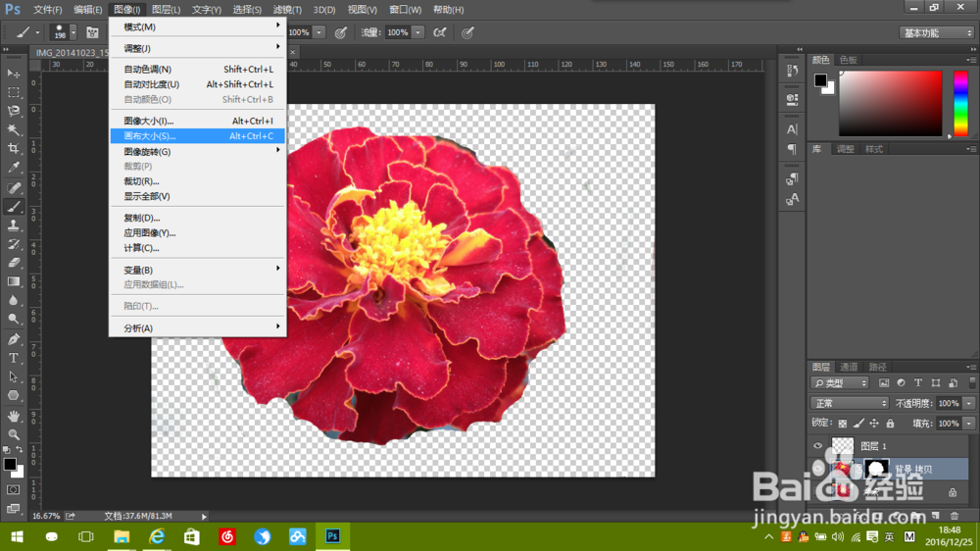
Task: Pick the Eyedropper tool
Action: pos(14,168)
